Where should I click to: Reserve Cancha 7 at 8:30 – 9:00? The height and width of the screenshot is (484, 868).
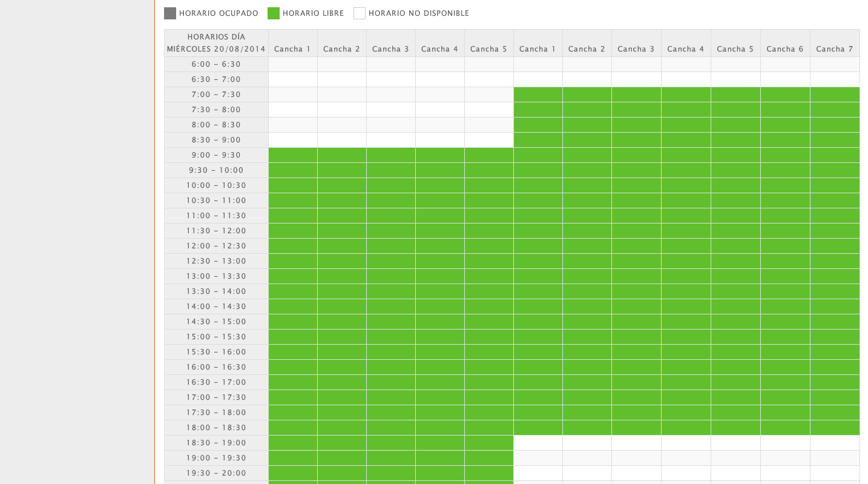[x=835, y=140]
